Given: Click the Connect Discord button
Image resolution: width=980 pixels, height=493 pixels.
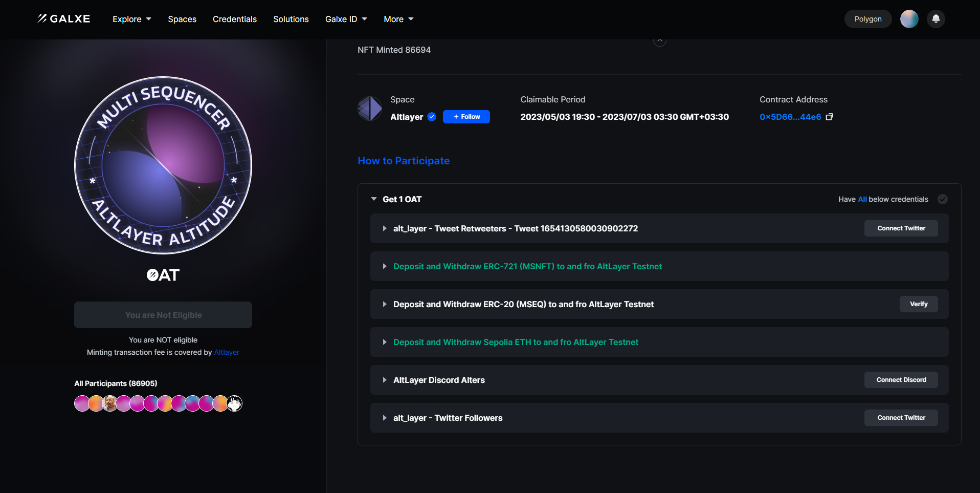Looking at the screenshot, I should [x=901, y=380].
